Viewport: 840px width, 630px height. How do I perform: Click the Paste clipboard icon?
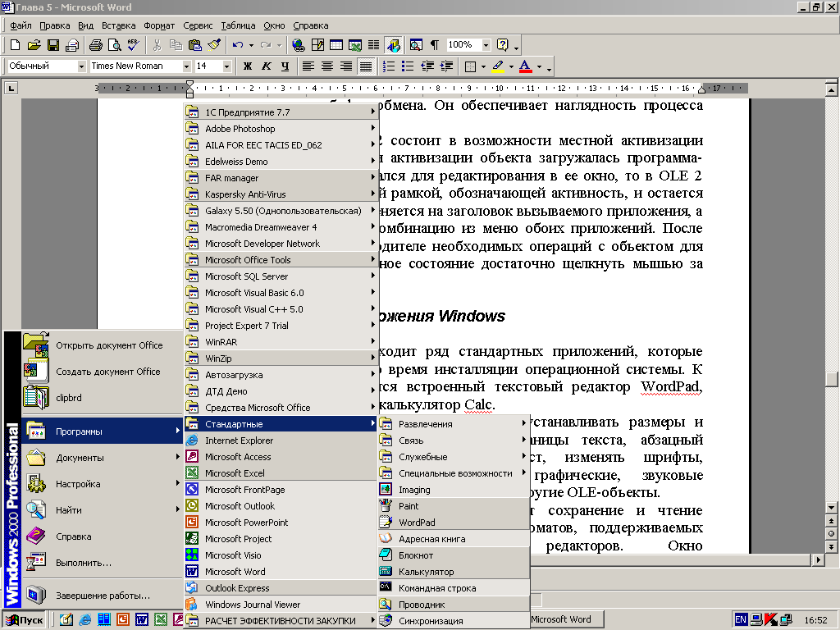195,45
